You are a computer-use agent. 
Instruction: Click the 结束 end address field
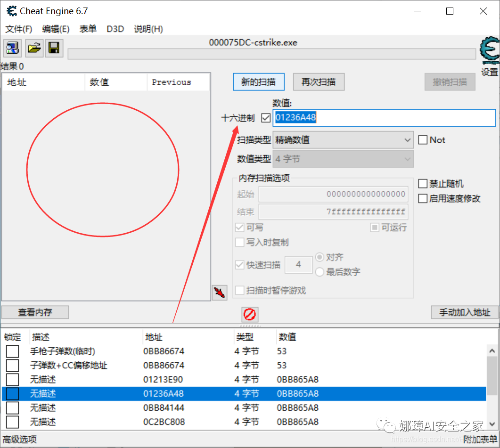pos(333,212)
